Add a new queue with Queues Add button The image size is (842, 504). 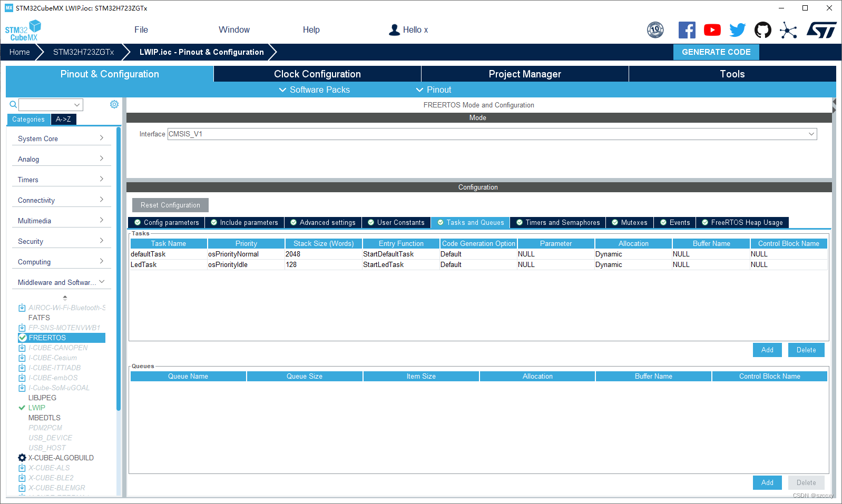click(x=767, y=482)
